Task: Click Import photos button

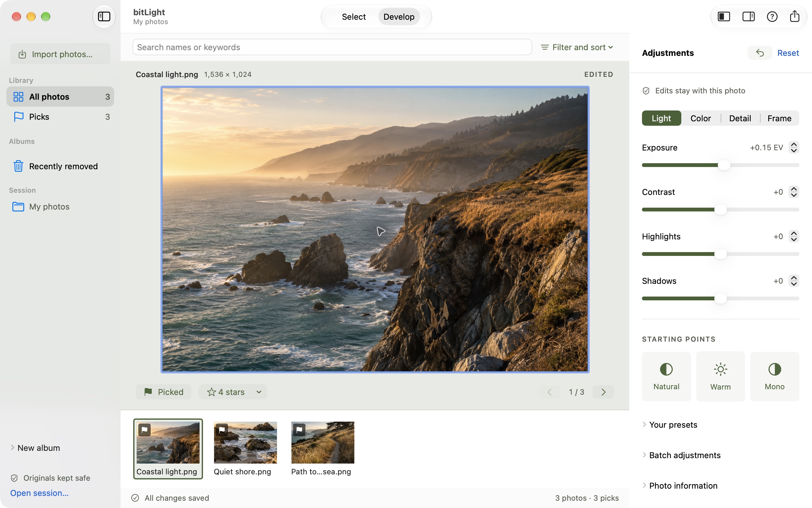Action: pyautogui.click(x=60, y=54)
